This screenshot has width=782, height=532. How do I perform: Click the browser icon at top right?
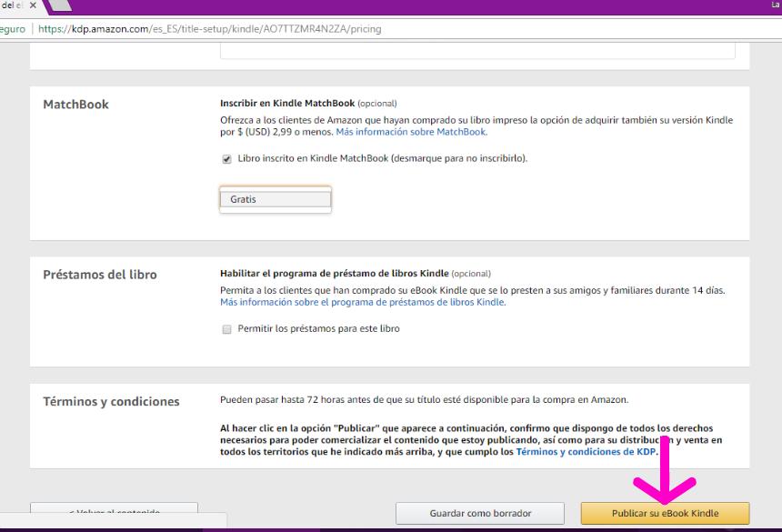tap(775, 5)
